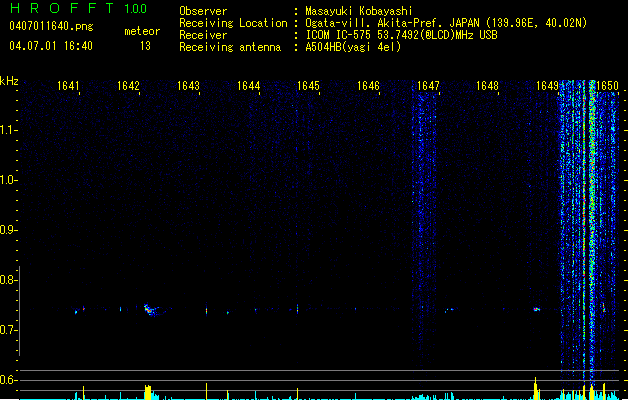The width and height of the screenshot is (629, 400).
Task: Click the 1645 time axis marker
Action: click(308, 86)
